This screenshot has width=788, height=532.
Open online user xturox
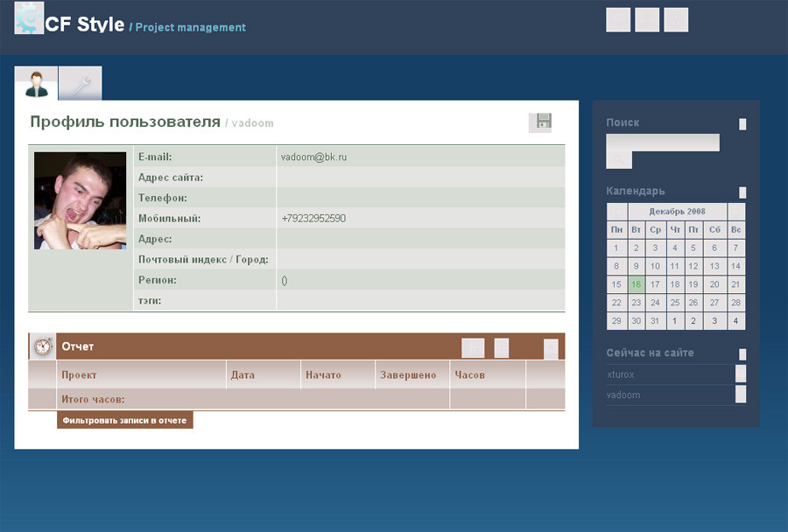[620, 374]
